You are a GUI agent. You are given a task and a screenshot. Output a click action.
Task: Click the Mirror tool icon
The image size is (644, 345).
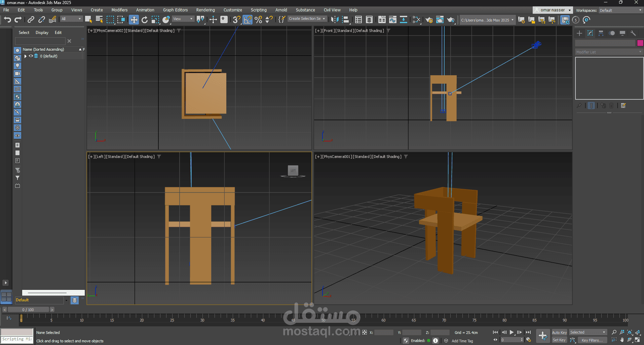[x=335, y=19]
